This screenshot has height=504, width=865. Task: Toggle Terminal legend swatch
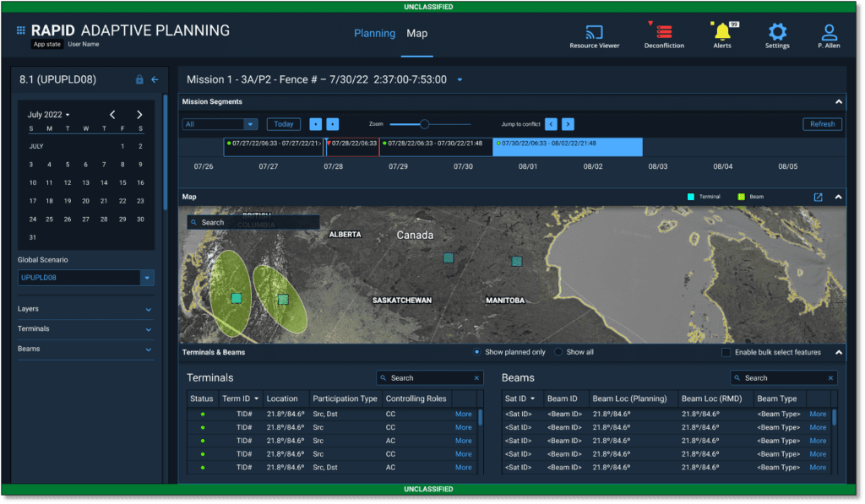tap(691, 197)
